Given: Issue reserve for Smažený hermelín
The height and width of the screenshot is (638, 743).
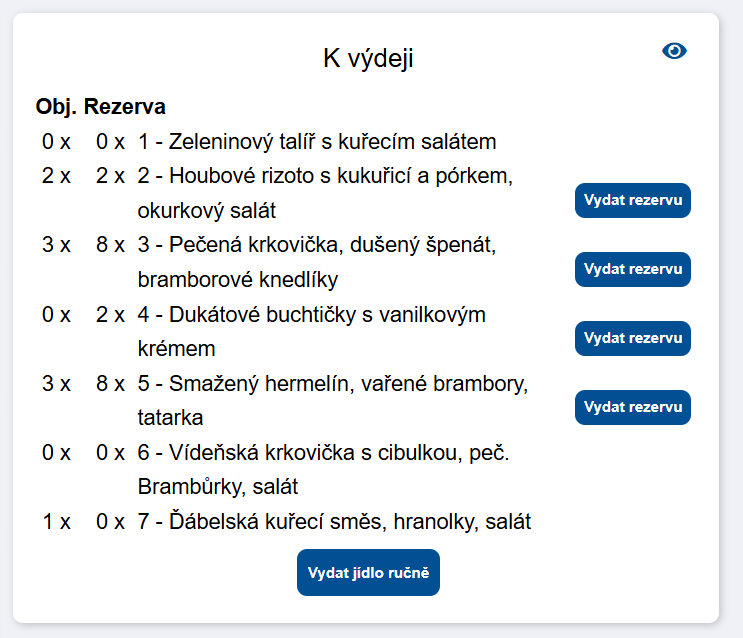Looking at the screenshot, I should pos(632,408).
